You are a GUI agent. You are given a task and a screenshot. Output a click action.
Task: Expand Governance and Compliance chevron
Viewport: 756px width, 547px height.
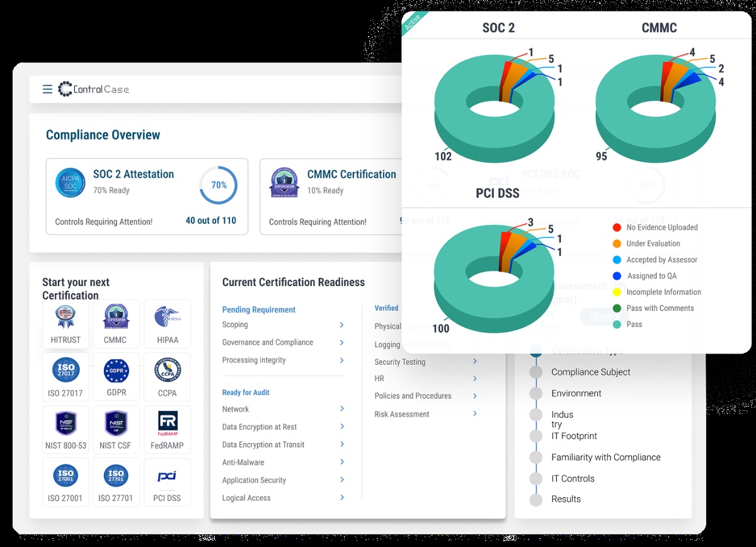pyautogui.click(x=342, y=342)
